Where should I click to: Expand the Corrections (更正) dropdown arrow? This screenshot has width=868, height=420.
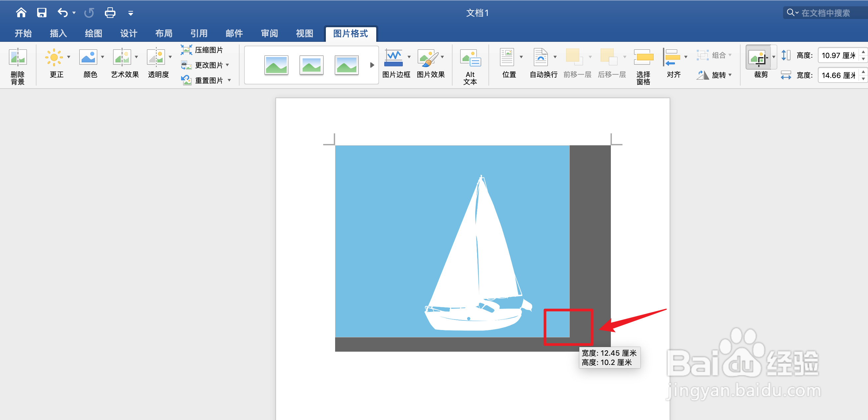tap(69, 57)
